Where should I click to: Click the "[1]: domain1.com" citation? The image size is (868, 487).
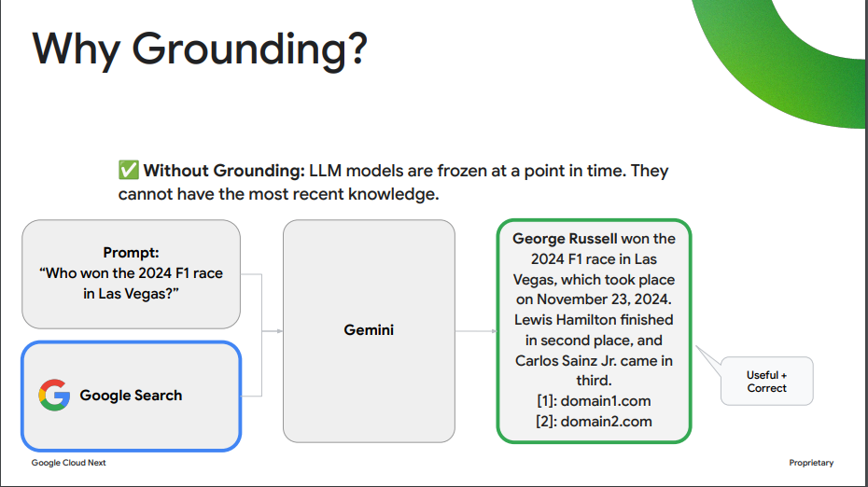point(594,400)
